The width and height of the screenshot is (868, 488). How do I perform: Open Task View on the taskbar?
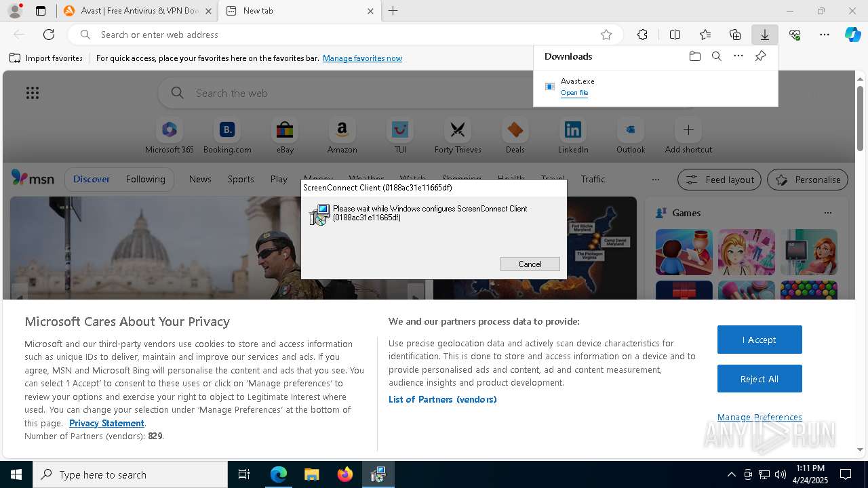click(x=244, y=474)
